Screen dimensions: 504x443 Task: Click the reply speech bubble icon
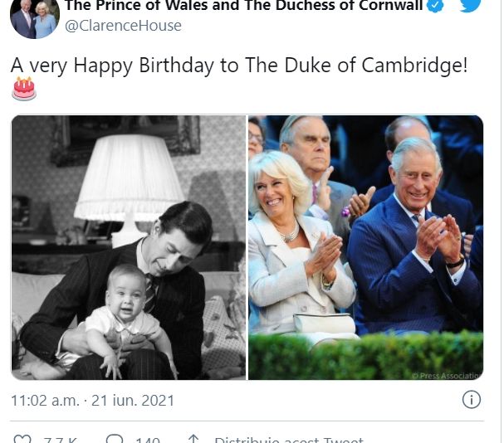pos(115,440)
